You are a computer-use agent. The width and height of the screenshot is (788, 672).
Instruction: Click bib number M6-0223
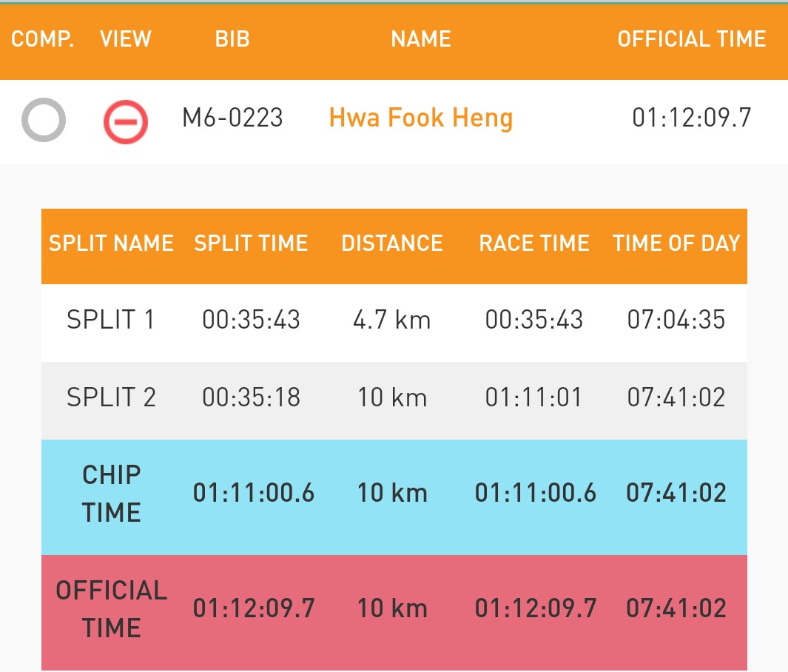[232, 118]
